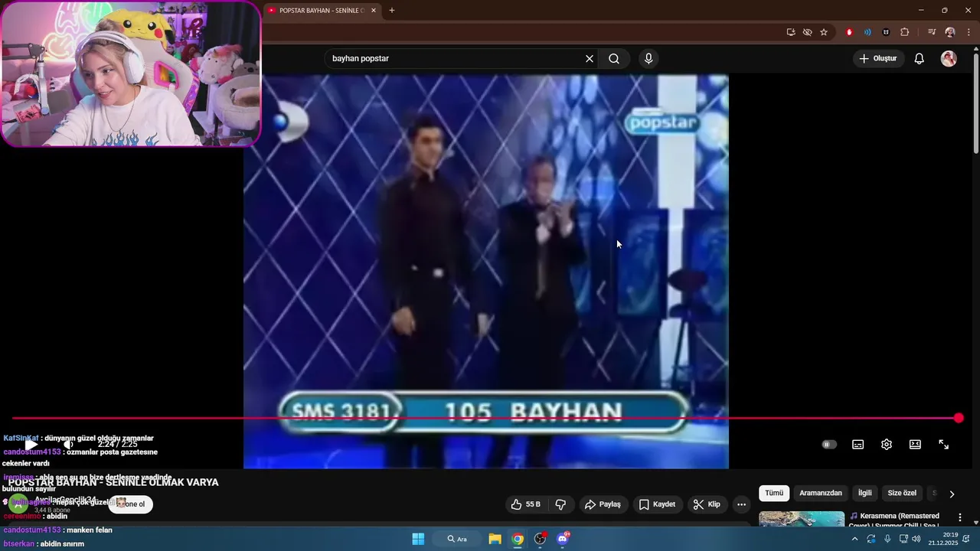Open the channel's green avatar
980x551 pixels.
pyautogui.click(x=18, y=504)
